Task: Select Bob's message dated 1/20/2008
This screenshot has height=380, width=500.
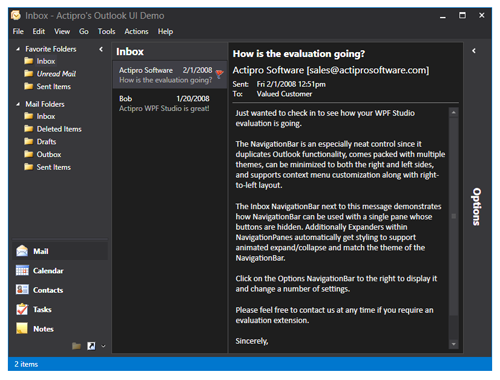Action: tap(170, 103)
